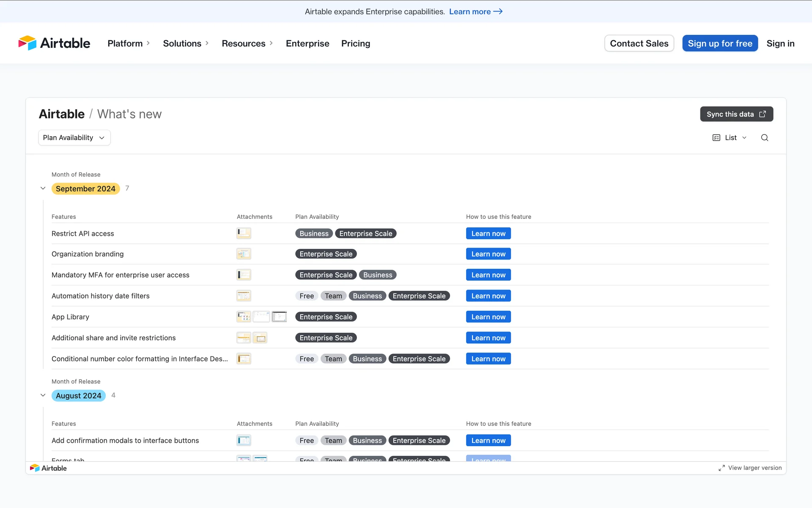Collapse the August 2024 group

pyautogui.click(x=43, y=395)
